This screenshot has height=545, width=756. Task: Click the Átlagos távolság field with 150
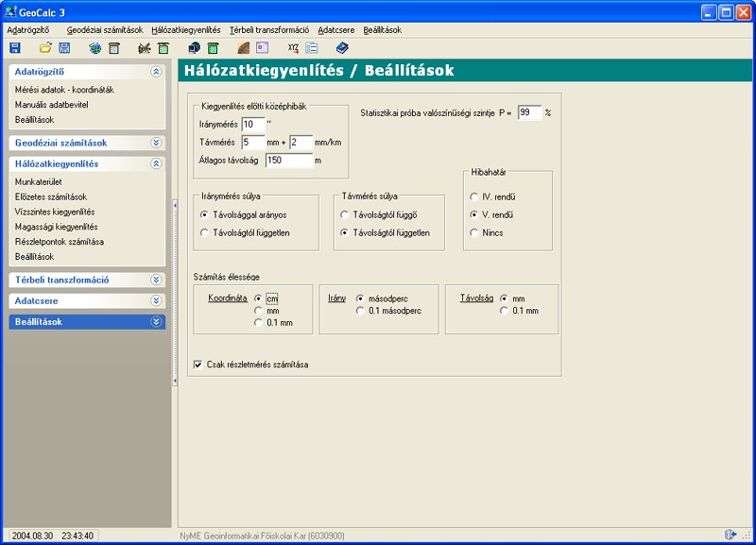(289, 160)
